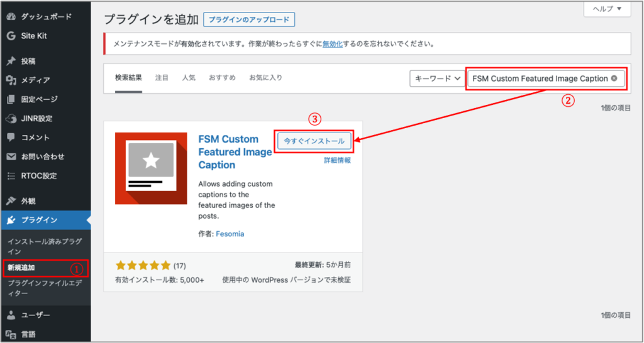
Task: Open ダッシュボード in the sidebar
Action: pos(46,17)
